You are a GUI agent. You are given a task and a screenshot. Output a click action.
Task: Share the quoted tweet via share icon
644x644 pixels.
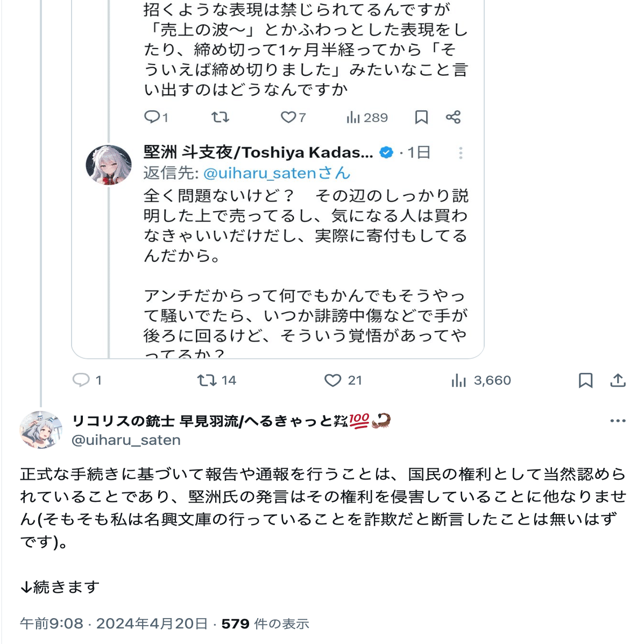pos(453,117)
